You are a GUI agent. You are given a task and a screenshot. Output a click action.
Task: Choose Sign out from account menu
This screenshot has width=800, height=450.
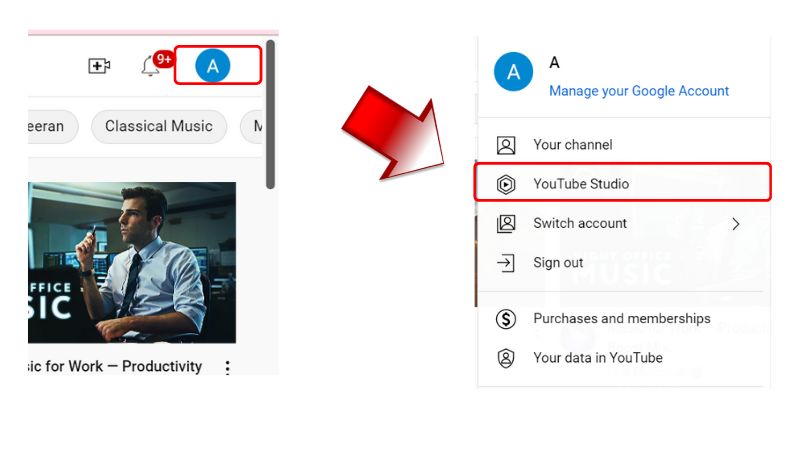622,263
